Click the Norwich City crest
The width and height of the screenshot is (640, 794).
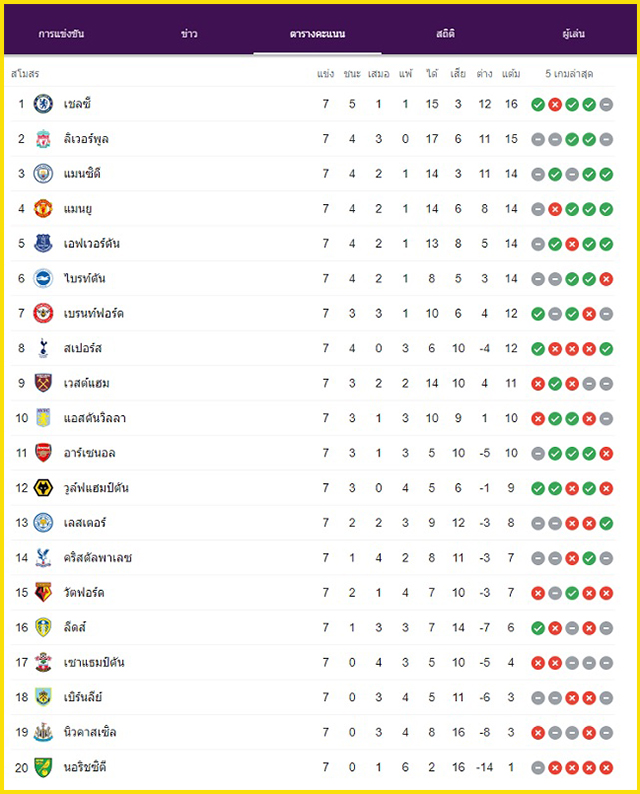tap(43, 768)
